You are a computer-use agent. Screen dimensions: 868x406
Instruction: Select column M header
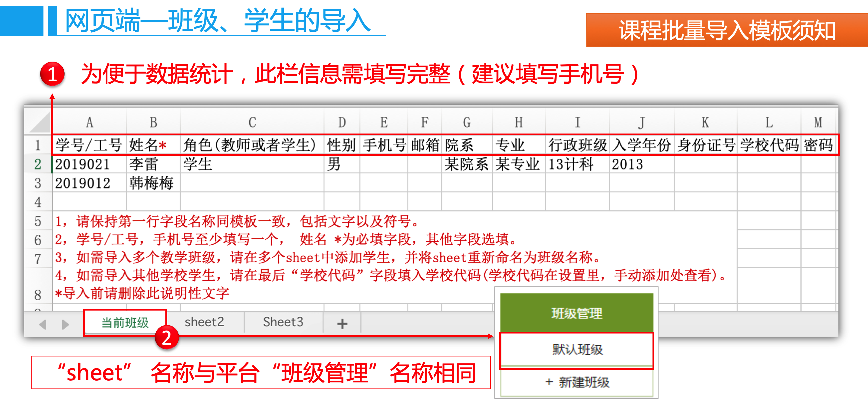tap(818, 122)
